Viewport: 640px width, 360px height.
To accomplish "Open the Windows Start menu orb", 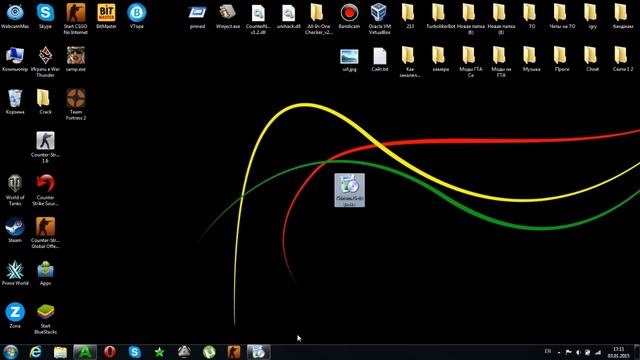I will click(x=11, y=352).
